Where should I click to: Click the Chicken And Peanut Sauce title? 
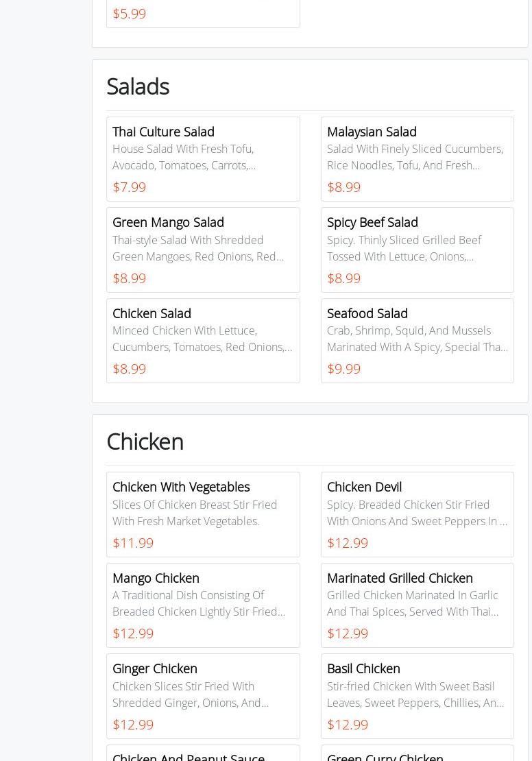(x=189, y=756)
